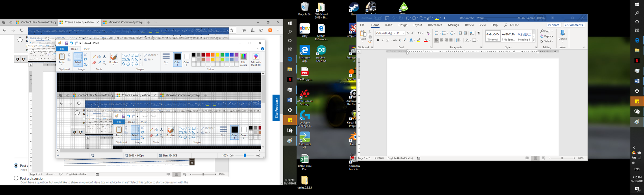Open the Insert tab in Word

[x=389, y=25]
